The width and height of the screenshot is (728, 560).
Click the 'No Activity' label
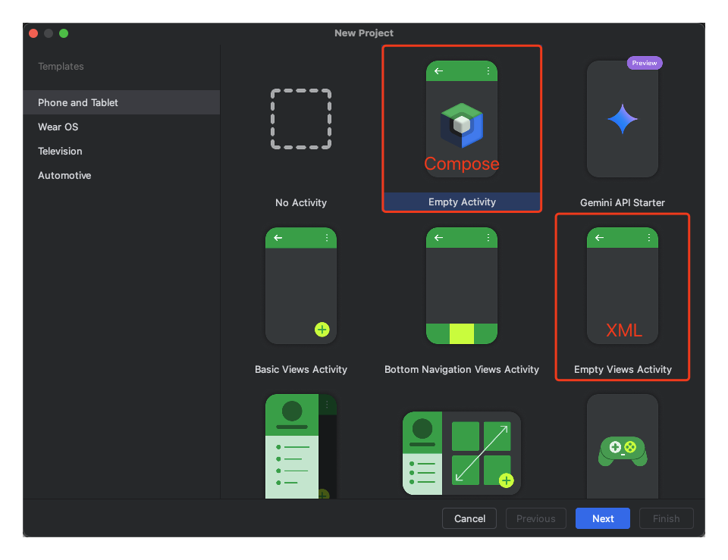pos(301,203)
